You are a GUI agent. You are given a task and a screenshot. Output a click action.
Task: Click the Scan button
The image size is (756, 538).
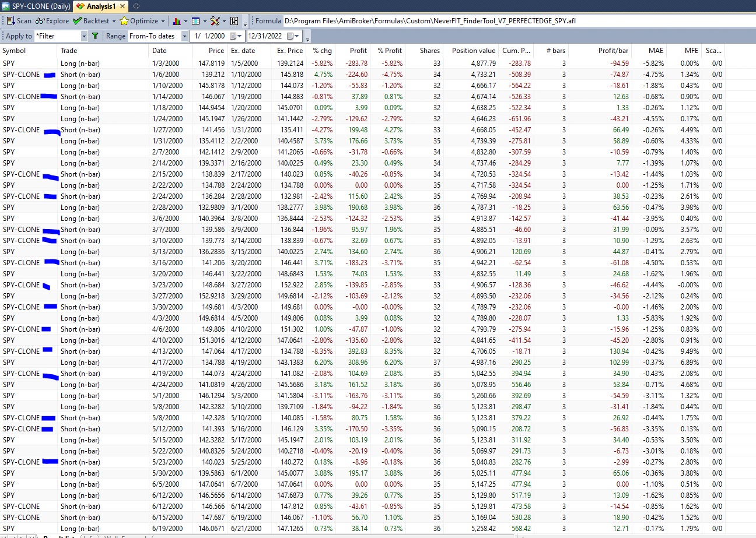coord(19,21)
